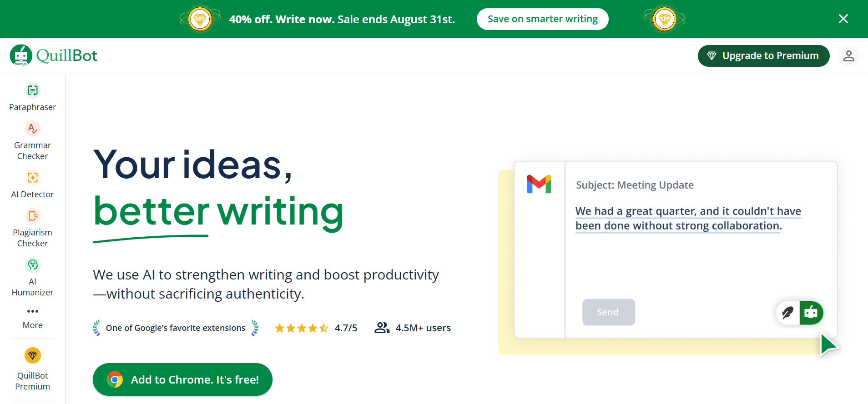Click the green QuillBot robot extension icon
Image resolution: width=868 pixels, height=404 pixels.
[x=811, y=313]
